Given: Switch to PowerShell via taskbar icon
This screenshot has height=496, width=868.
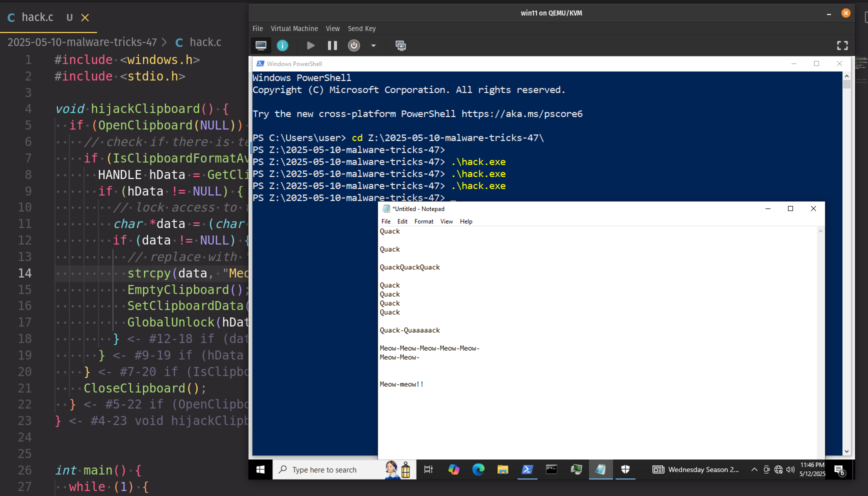Looking at the screenshot, I should 527,469.
